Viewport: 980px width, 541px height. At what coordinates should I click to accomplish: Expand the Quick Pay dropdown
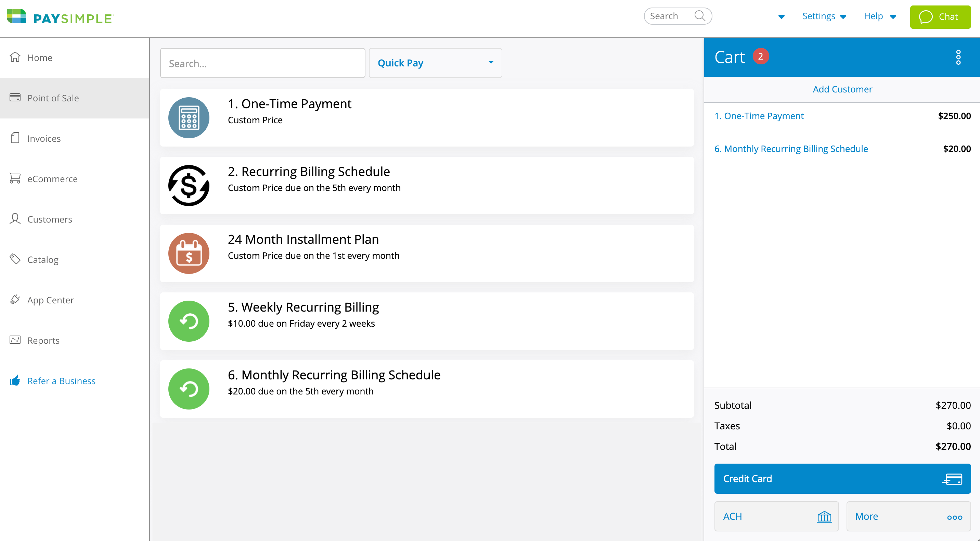[x=435, y=63]
